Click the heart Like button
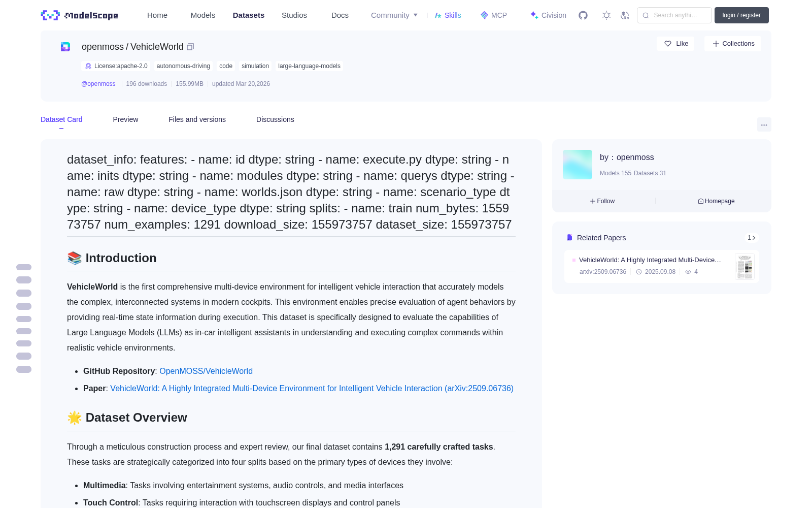 point(675,44)
